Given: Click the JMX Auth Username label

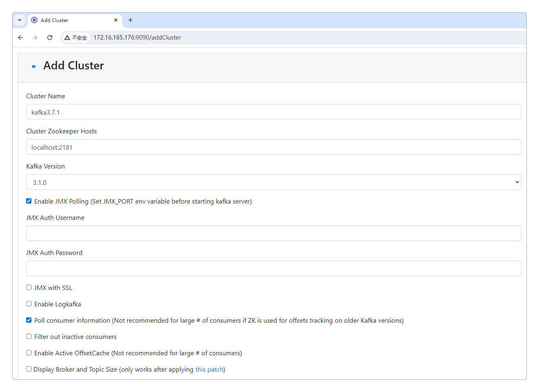Looking at the screenshot, I should [x=55, y=218].
